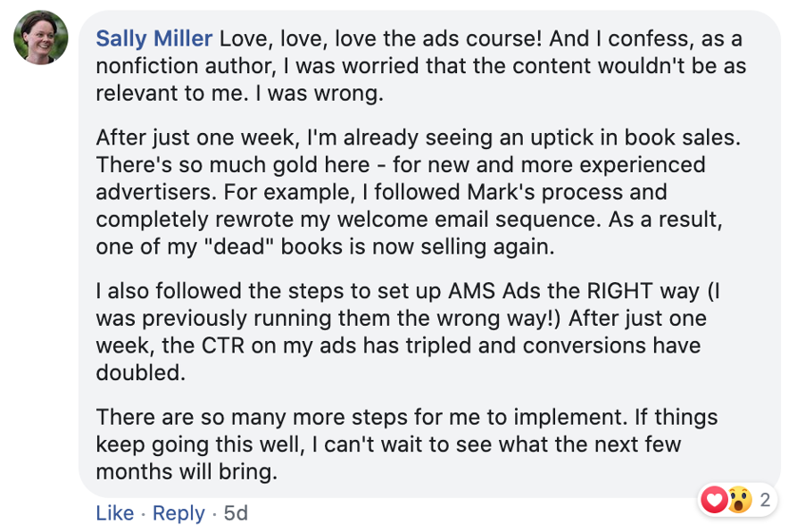Reply to Sally Miller's comment

point(178,513)
